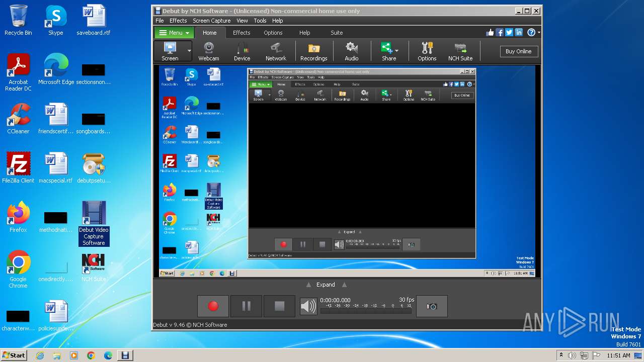Click the 30 fps frame rate label
644x362 pixels.
pyautogui.click(x=407, y=300)
